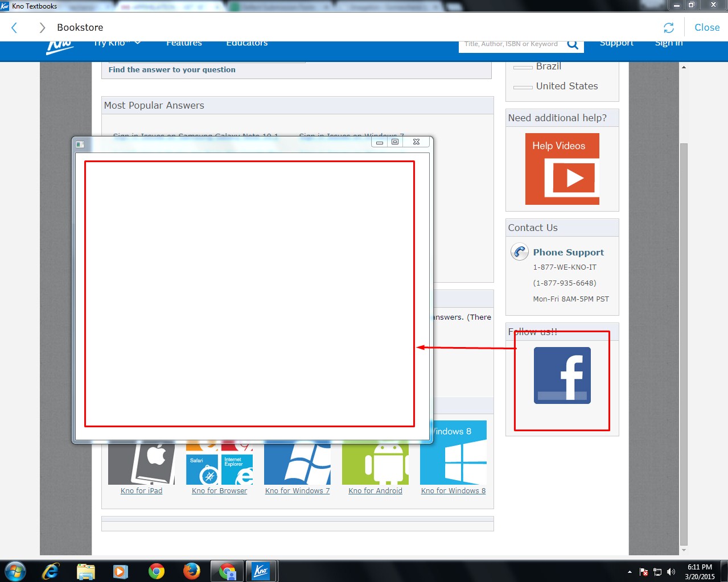This screenshot has width=728, height=582.
Task: Open the Kno for Browser link
Action: pos(219,491)
